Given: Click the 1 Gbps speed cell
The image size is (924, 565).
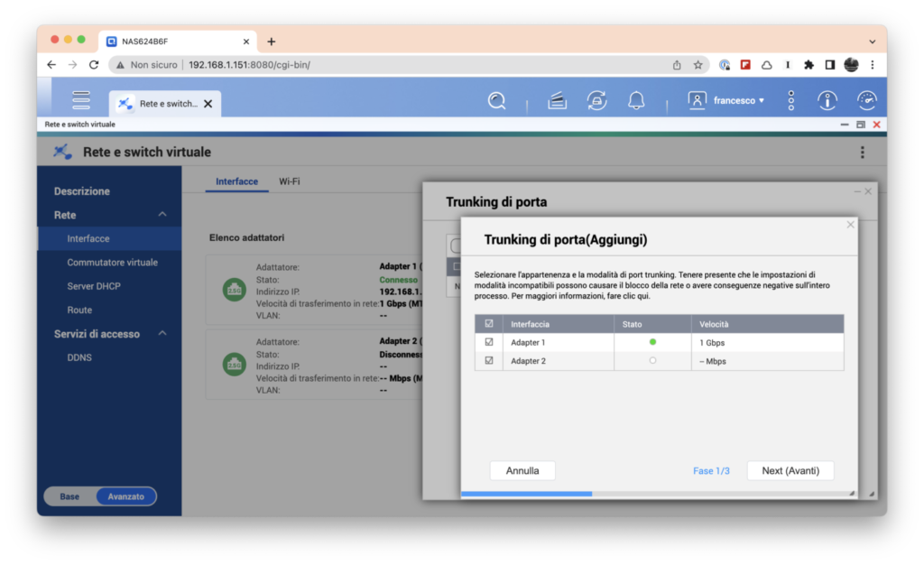Looking at the screenshot, I should click(767, 342).
